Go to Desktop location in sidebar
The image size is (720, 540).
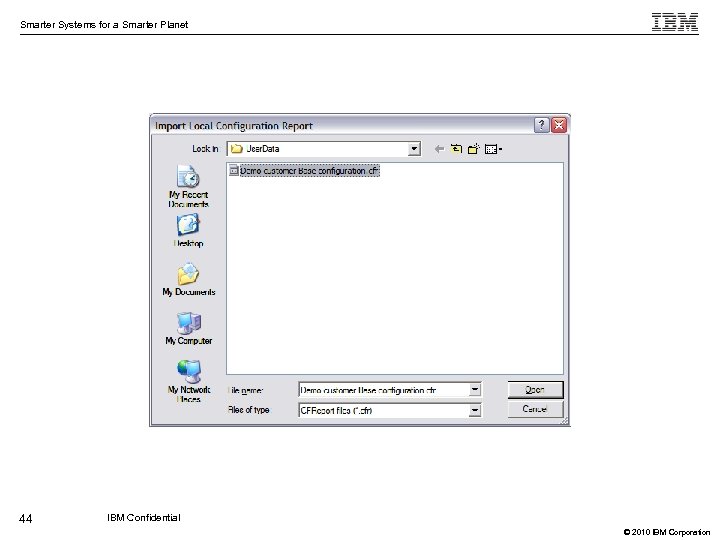tap(188, 231)
